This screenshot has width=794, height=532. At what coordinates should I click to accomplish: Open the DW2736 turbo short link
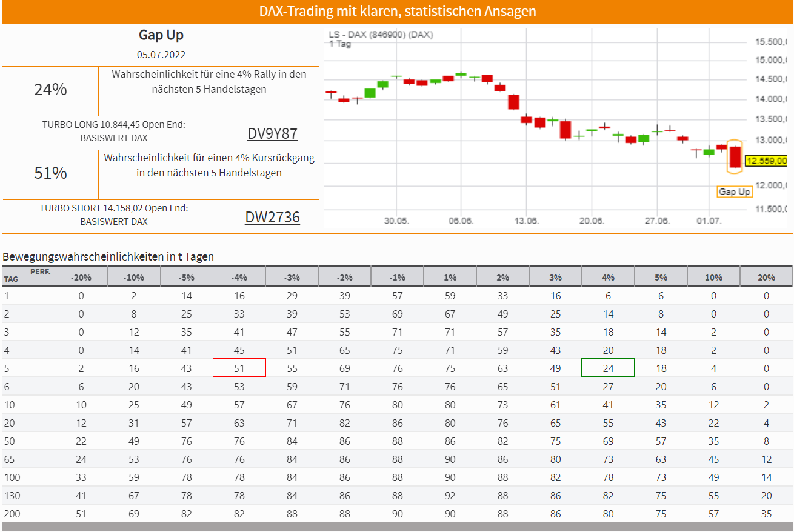(272, 217)
